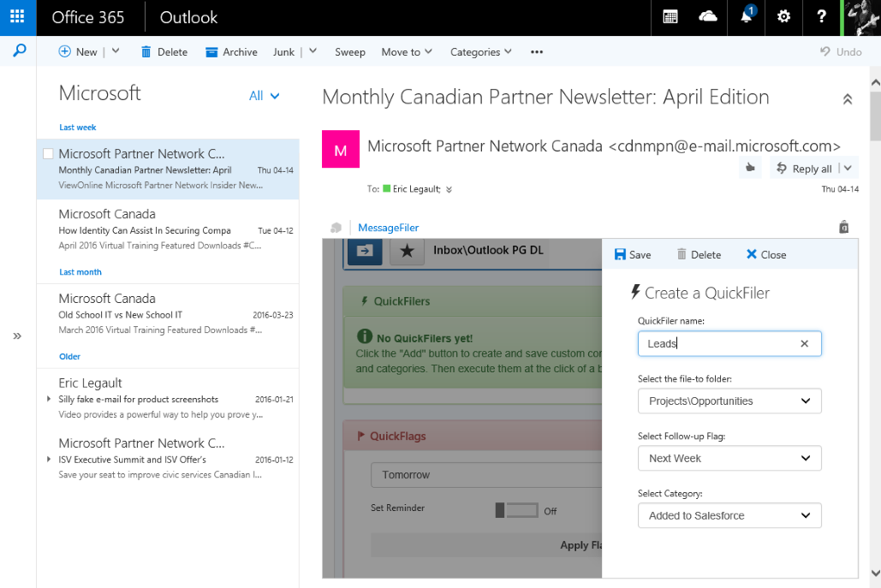The image size is (881, 588).
Task: Click the search magnifier icon
Action: 19,51
